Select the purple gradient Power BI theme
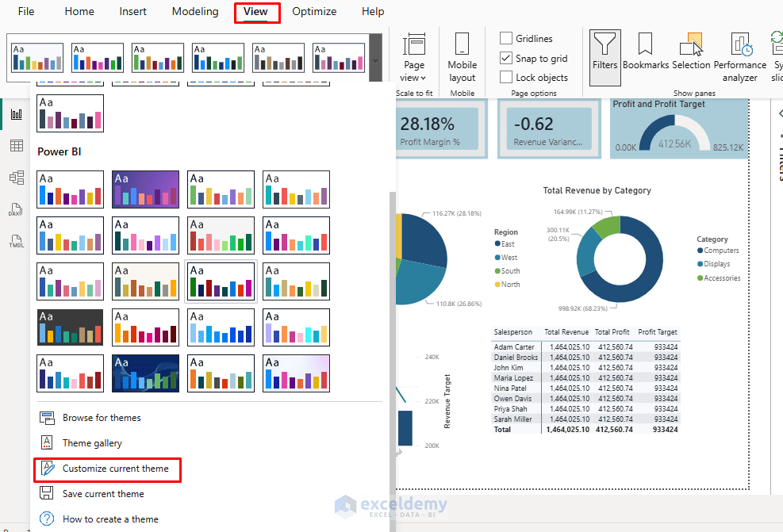Image resolution: width=783 pixels, height=532 pixels. click(145, 189)
